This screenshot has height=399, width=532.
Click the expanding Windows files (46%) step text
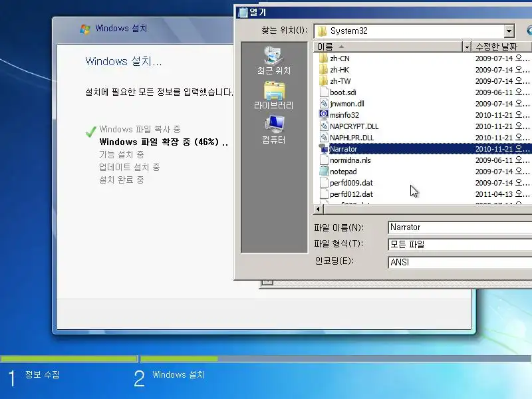(x=164, y=142)
